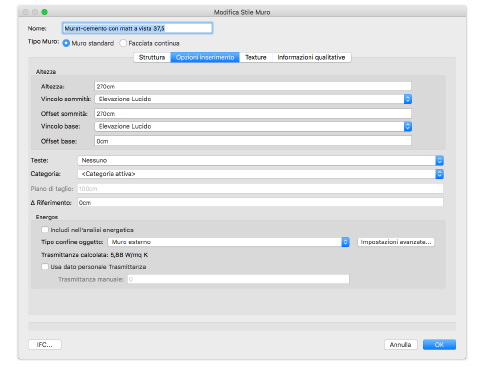Screen dimensions: 483x373
Task: Enable Includi nell'analisi energetica checkbox
Action: [45, 230]
